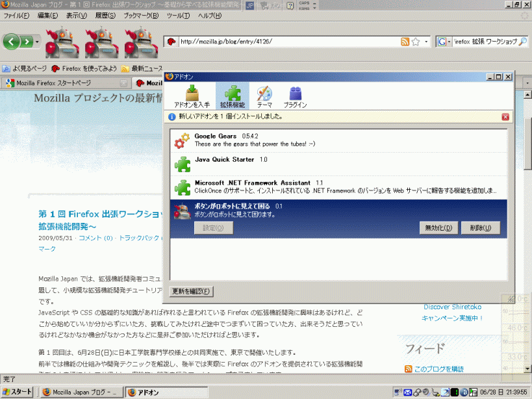Click the magnifier search icon
Image resolution: width=532 pixels, height=399 pixels.
523,42
